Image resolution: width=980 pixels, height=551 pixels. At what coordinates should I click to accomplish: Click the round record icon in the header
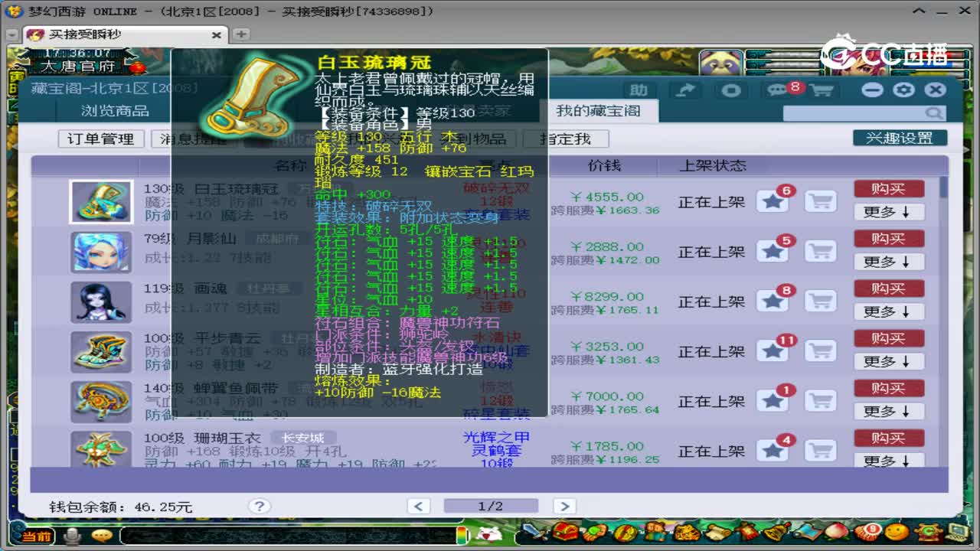[731, 90]
